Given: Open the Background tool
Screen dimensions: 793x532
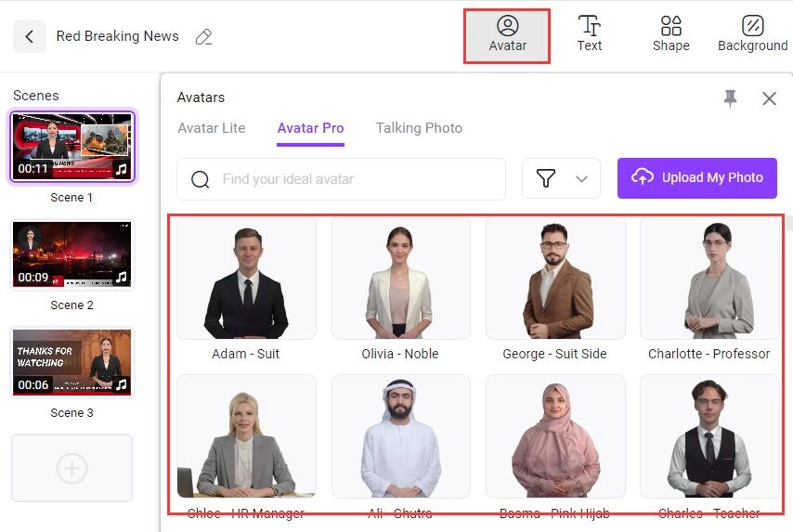Looking at the screenshot, I should pos(752,34).
